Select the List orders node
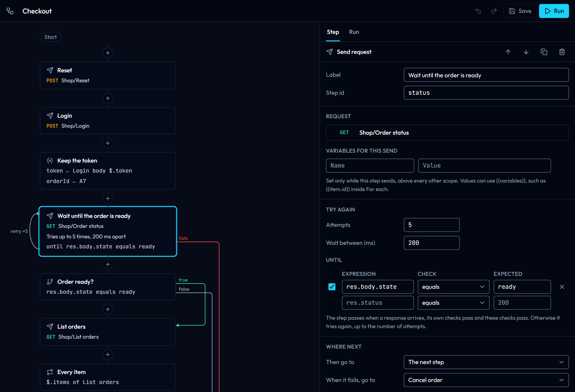The image size is (575, 392). click(108, 332)
